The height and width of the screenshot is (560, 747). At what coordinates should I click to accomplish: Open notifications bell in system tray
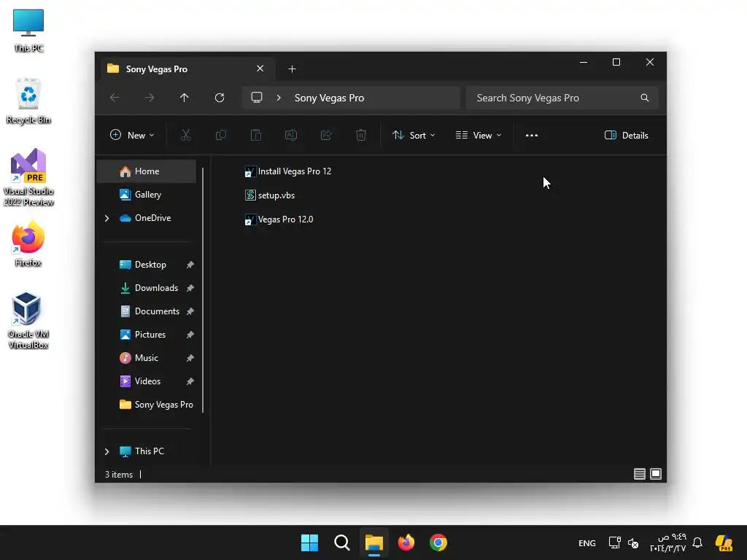(x=697, y=542)
